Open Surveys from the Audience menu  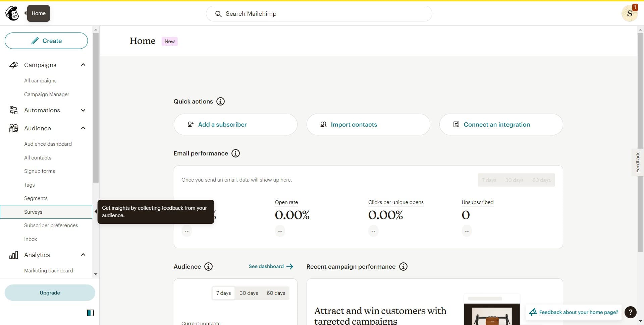[33, 212]
